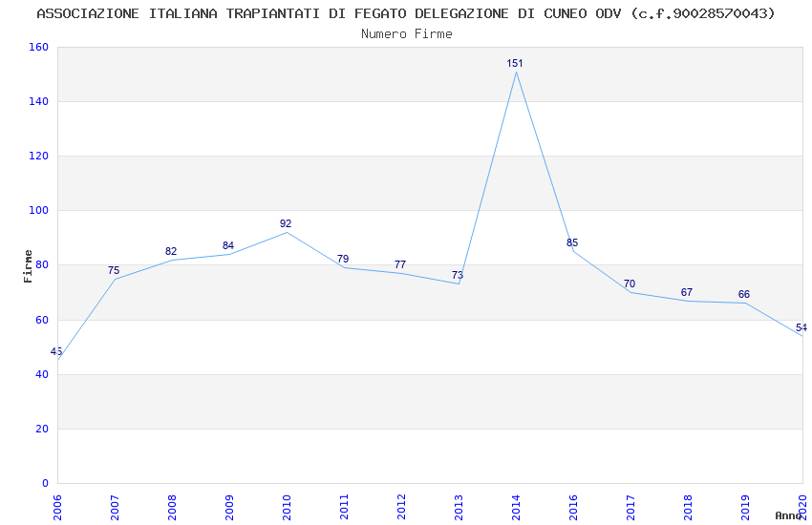Click the 66 data label for 2019
The width and height of the screenshot is (812, 525).
point(743,294)
